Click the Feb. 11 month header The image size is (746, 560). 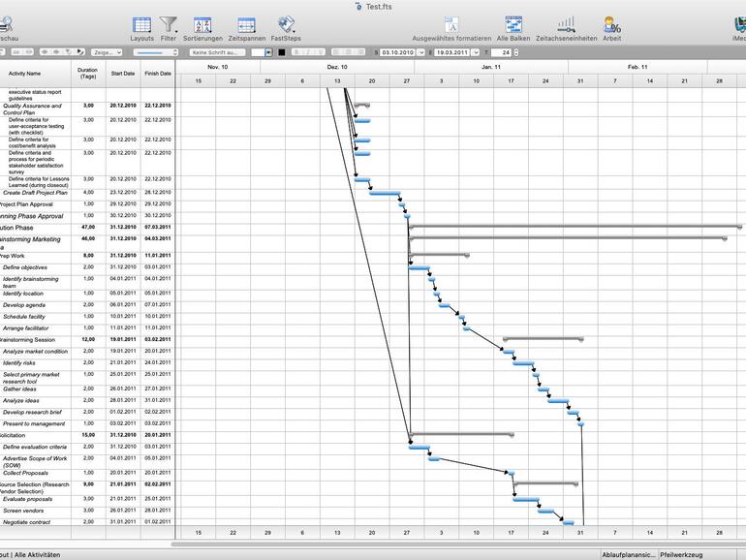pos(637,67)
